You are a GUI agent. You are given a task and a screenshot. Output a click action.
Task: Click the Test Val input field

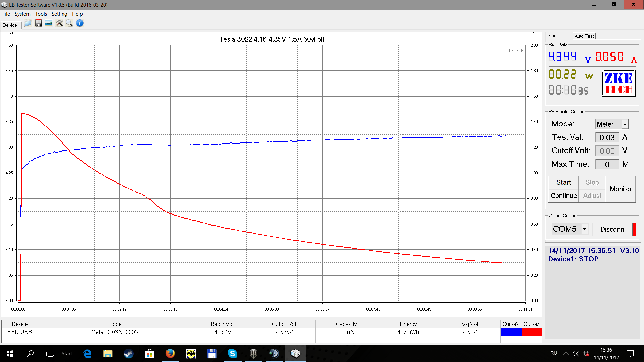pyautogui.click(x=607, y=137)
